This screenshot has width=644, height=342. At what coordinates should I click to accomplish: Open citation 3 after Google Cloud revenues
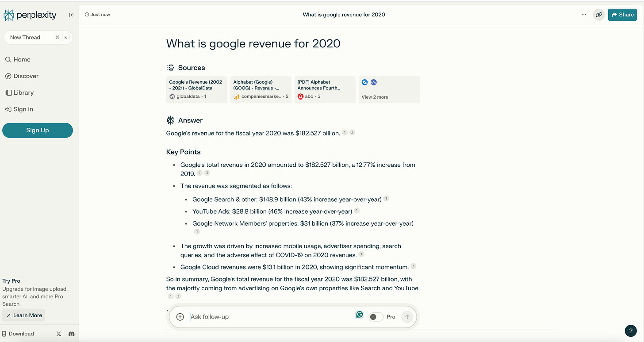(413, 266)
